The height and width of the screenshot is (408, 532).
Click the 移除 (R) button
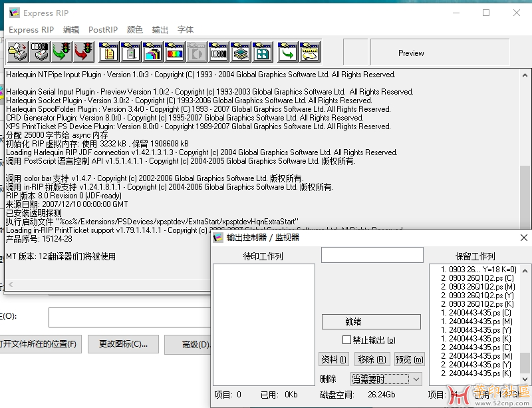point(371,359)
